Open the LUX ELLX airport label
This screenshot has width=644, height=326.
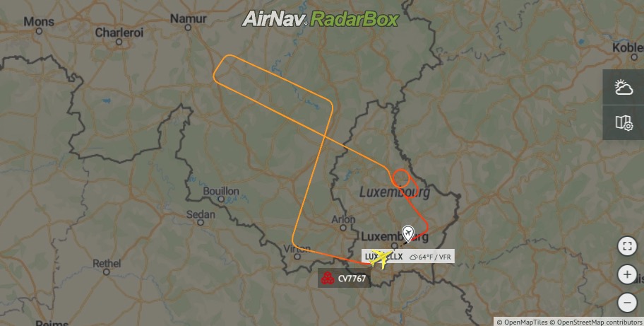(384, 257)
